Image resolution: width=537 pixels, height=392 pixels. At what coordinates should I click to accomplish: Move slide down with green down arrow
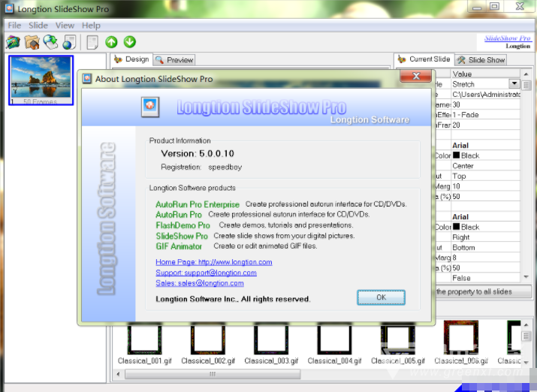(x=129, y=42)
